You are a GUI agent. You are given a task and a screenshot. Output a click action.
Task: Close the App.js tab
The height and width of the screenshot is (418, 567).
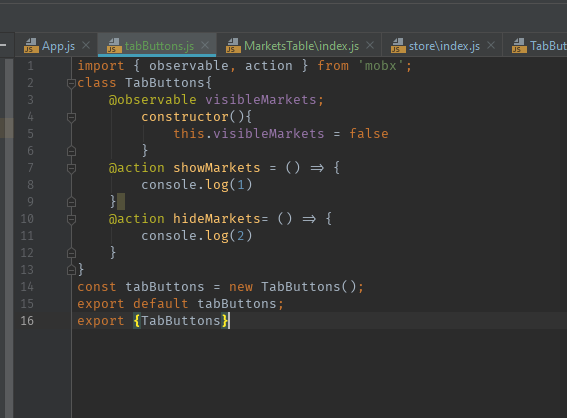click(86, 46)
